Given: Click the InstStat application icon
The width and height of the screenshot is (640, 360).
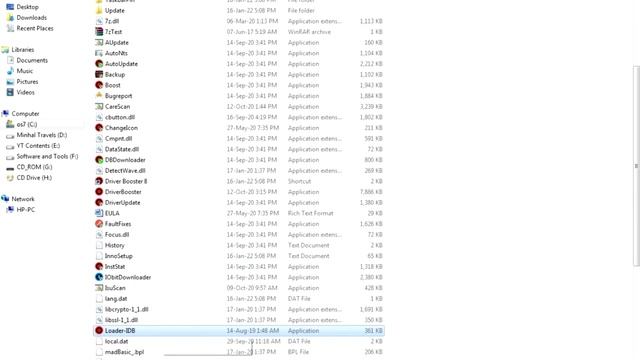Looking at the screenshot, I should tap(99, 267).
